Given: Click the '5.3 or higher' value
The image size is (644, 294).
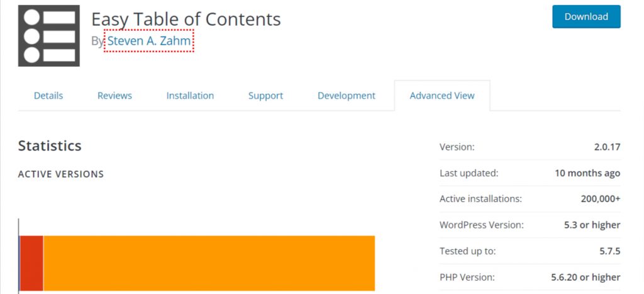Looking at the screenshot, I should [592, 225].
